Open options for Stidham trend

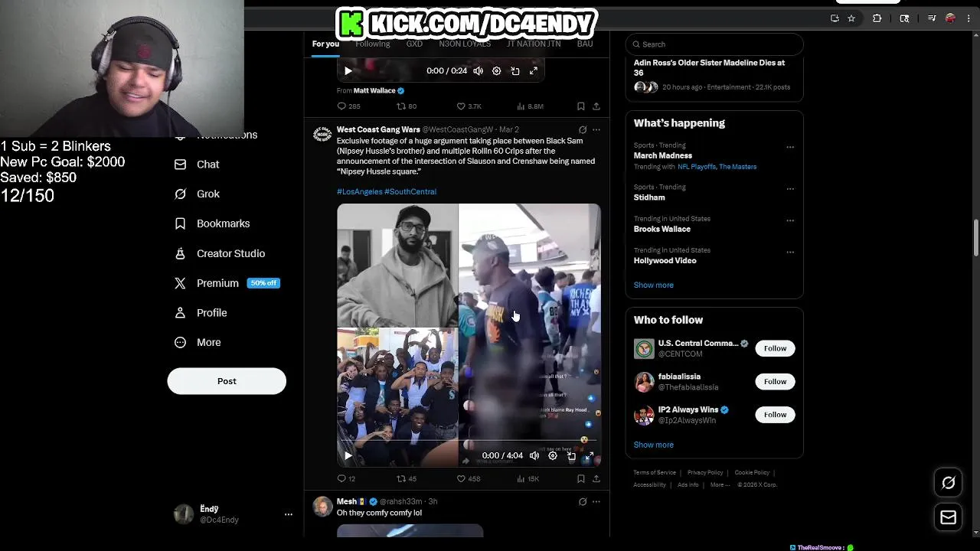coord(790,189)
